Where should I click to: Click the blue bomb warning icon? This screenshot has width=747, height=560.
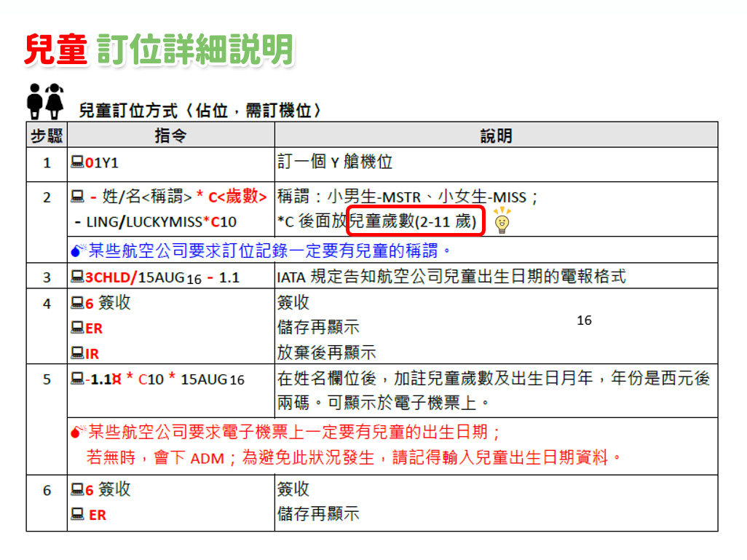pos(78,251)
